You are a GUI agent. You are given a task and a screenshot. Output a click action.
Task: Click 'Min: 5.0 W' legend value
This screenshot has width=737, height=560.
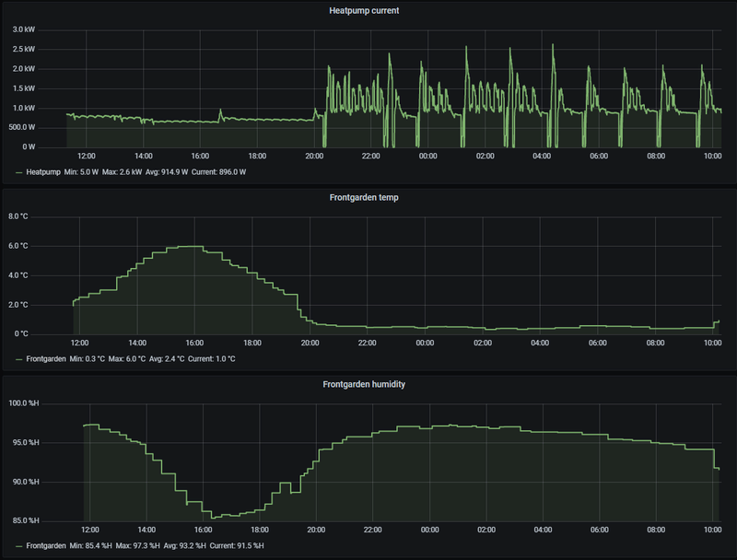81,172
